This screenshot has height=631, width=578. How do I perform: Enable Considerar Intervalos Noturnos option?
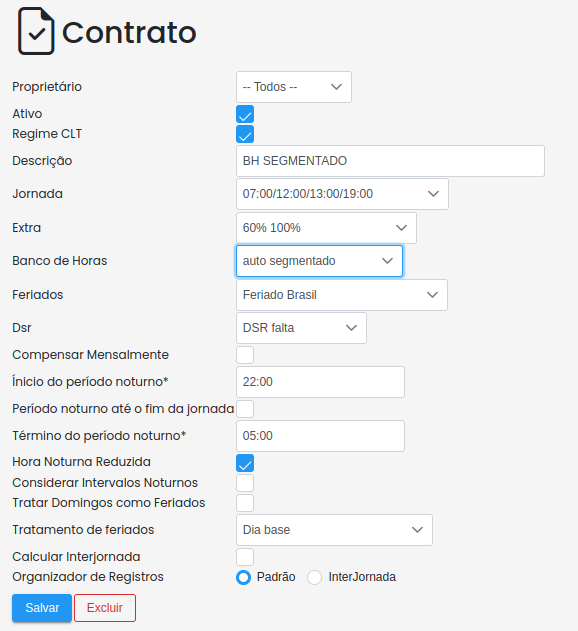(245, 483)
